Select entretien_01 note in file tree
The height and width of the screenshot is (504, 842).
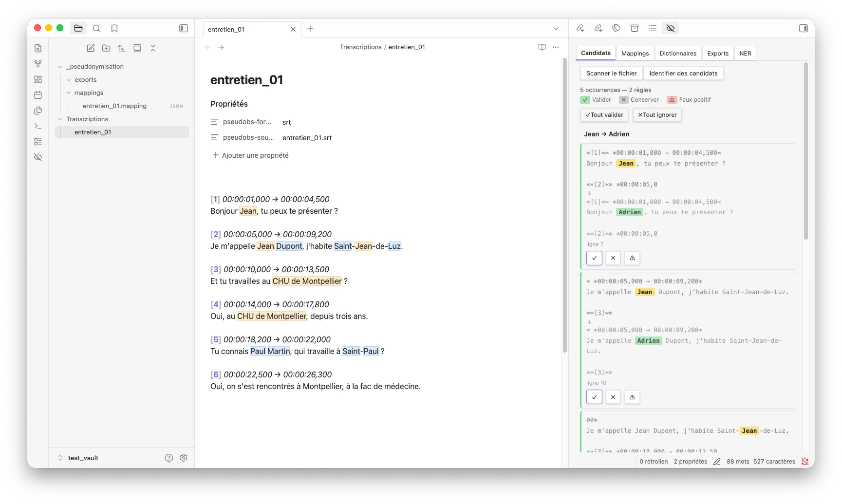tap(122, 132)
